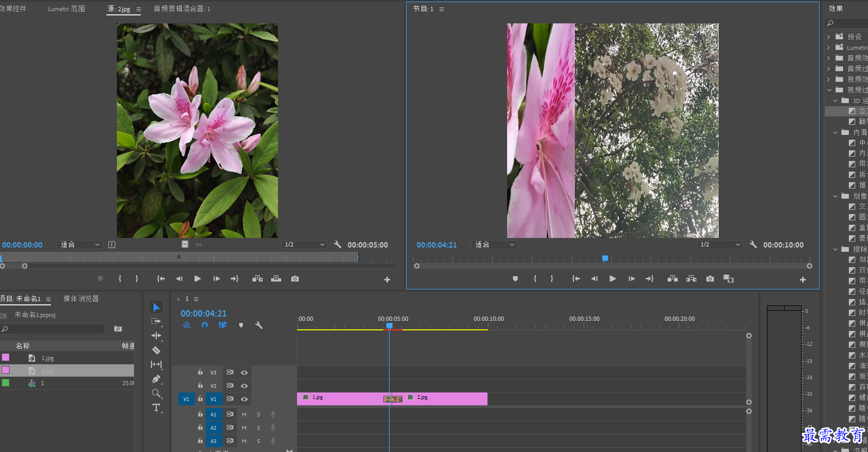Toggle V1 track visibility eye
The height and width of the screenshot is (452, 868).
[x=244, y=399]
